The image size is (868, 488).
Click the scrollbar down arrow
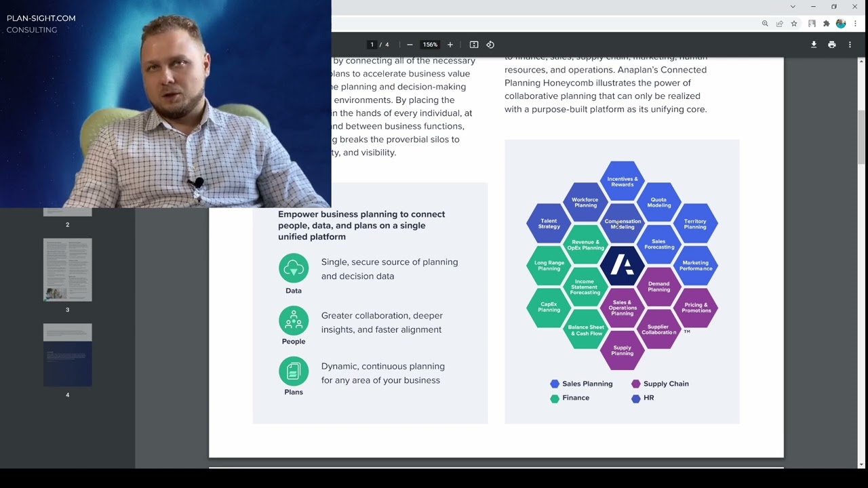pyautogui.click(x=861, y=464)
